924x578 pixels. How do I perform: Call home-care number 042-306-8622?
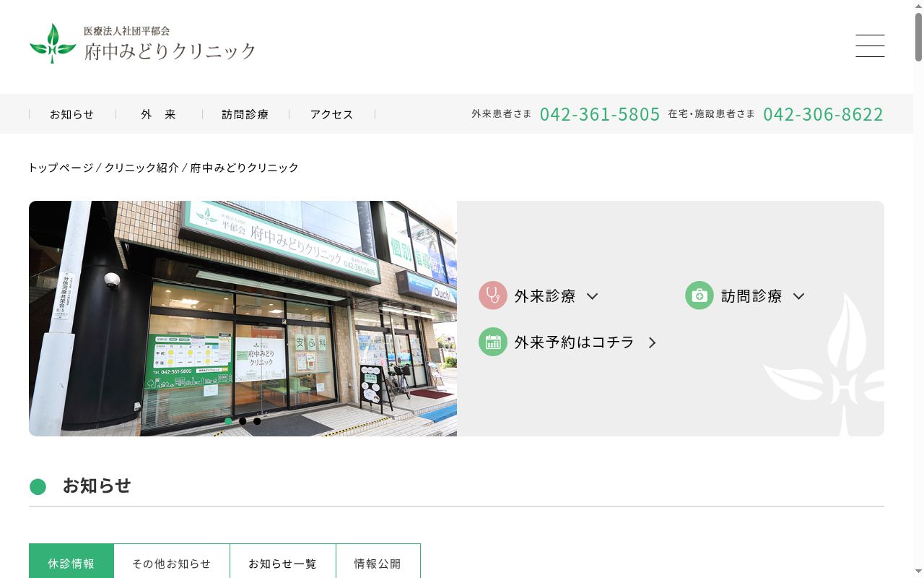(x=824, y=114)
